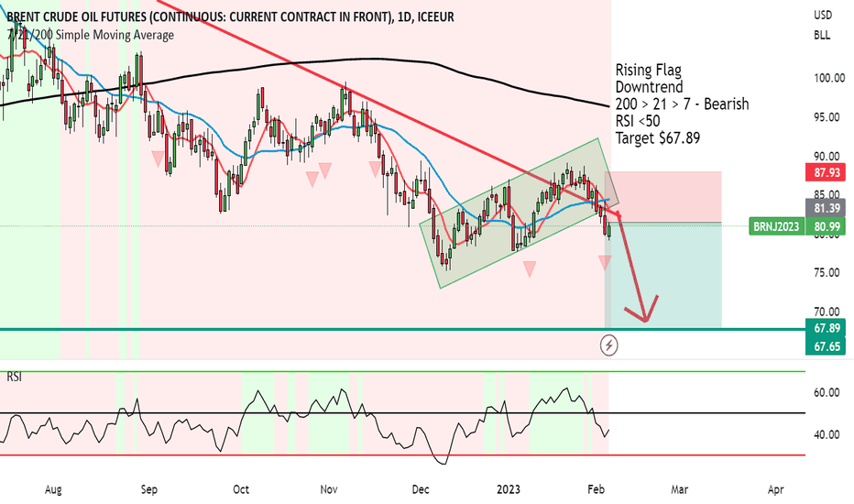This screenshot has width=854, height=504.
Task: Click the 'Target $67.89' annotation text
Action: click(x=657, y=138)
